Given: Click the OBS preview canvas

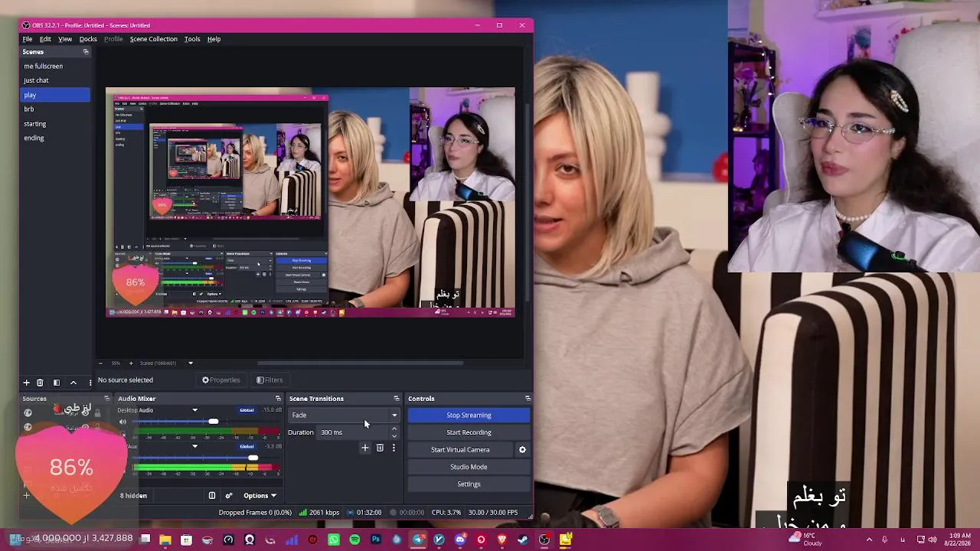Looking at the screenshot, I should pyautogui.click(x=310, y=202).
